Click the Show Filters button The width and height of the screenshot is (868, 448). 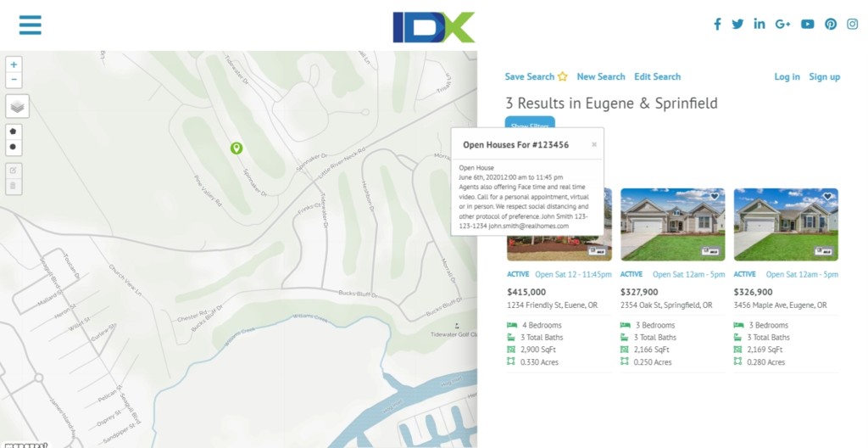[530, 122]
